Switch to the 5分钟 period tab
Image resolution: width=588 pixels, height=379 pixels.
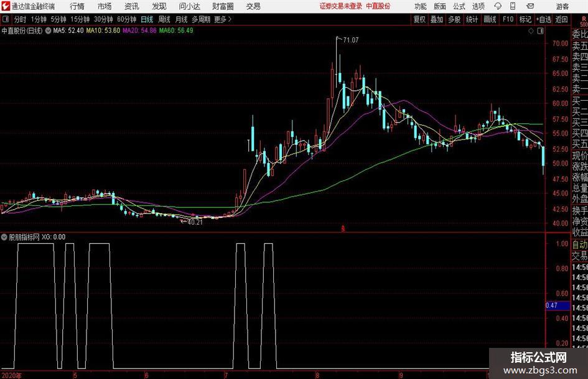58,19
